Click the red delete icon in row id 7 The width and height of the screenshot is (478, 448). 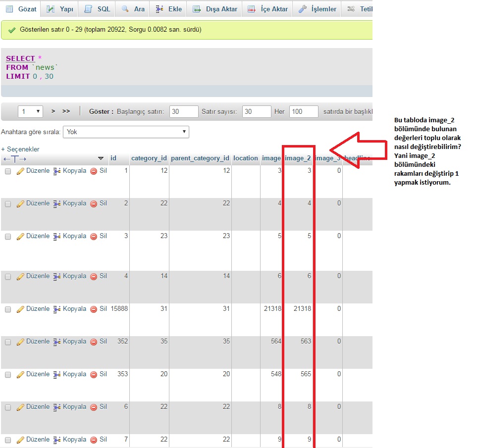tap(94, 440)
